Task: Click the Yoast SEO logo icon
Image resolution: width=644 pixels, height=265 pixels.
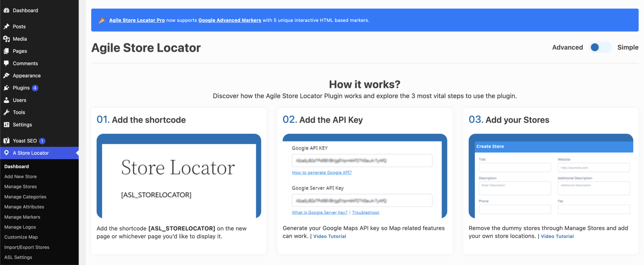Action: tap(7, 141)
